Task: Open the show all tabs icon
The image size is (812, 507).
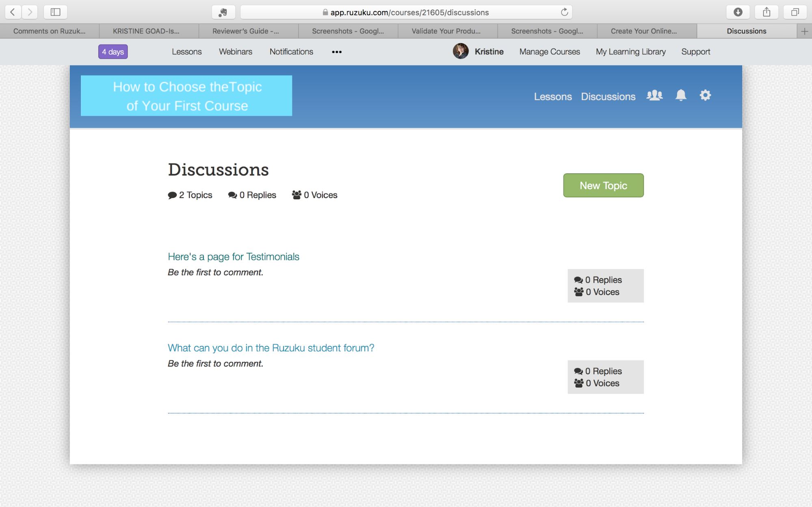Action: [x=795, y=12]
